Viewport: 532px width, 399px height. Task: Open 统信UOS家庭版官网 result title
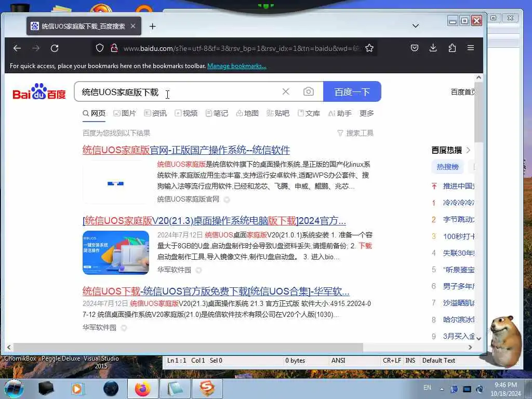coord(187,150)
